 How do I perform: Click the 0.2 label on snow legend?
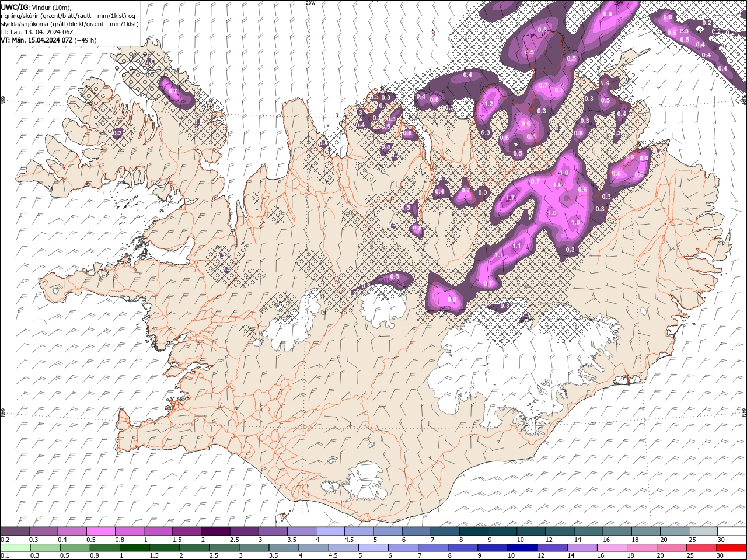coord(4,540)
